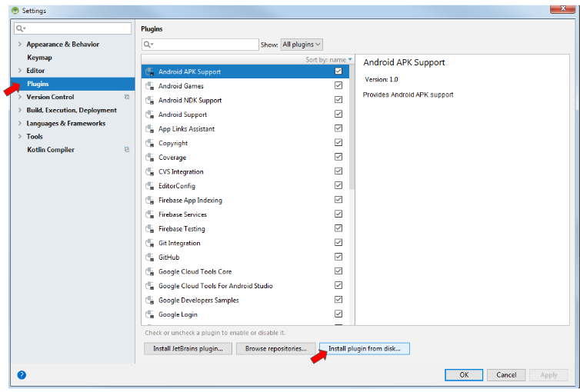Expand the Version Control section
The image size is (580, 392).
click(x=19, y=97)
